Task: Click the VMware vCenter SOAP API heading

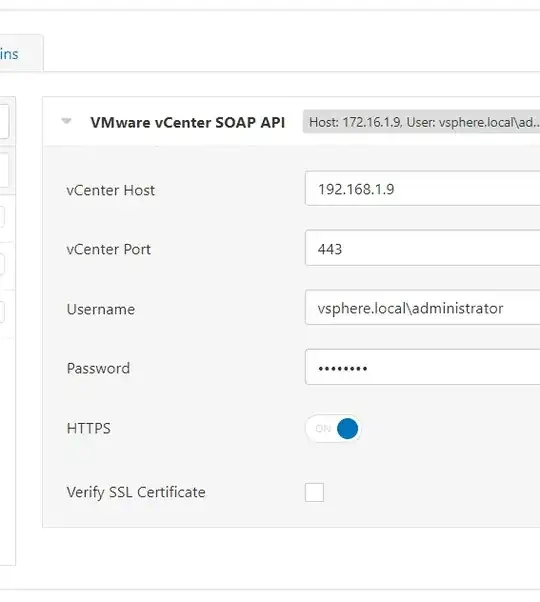Action: point(188,122)
